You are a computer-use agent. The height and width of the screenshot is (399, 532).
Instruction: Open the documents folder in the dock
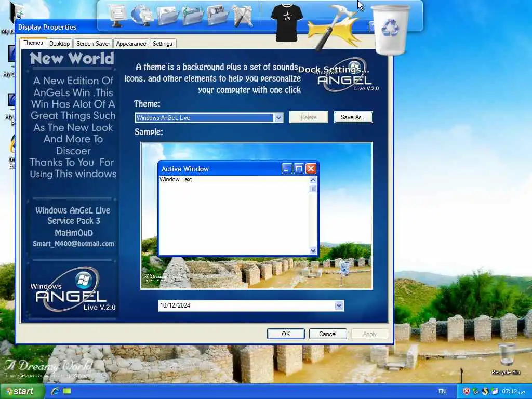point(167,15)
